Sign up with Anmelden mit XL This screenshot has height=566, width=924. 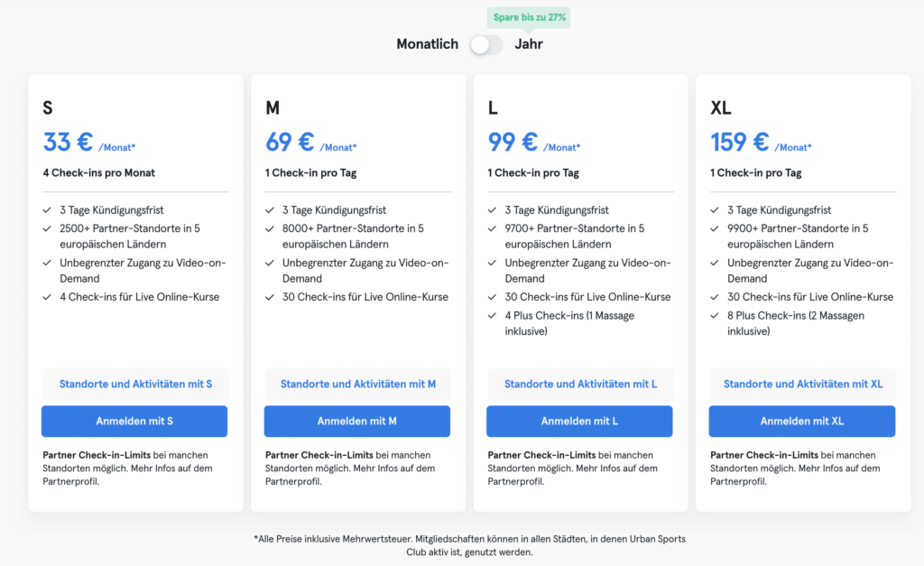click(x=802, y=421)
